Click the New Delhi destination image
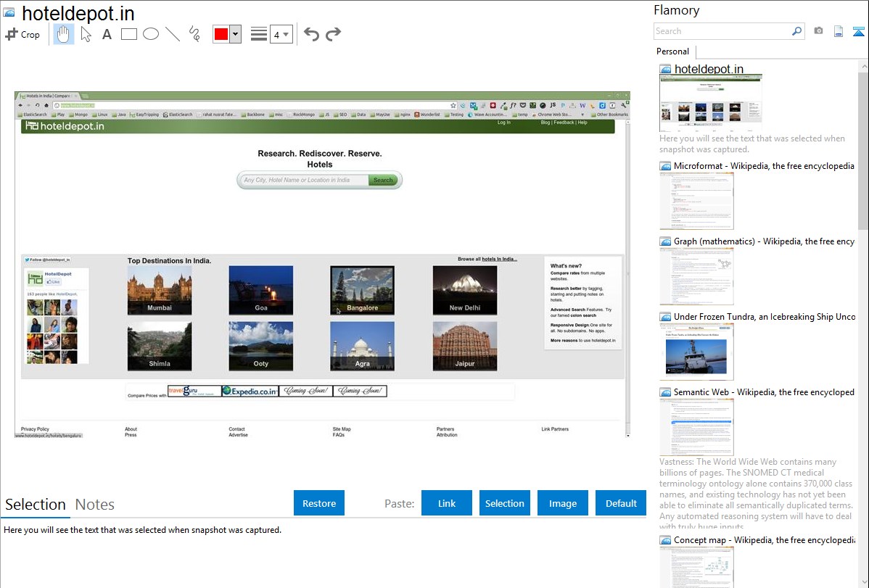Screen dimensions: 869x588 coord(465,290)
